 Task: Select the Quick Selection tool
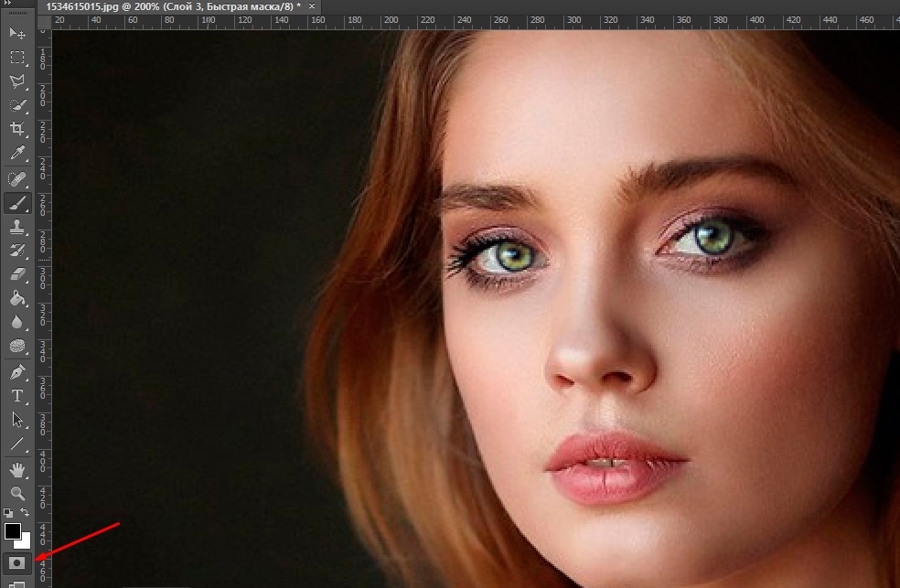[x=17, y=105]
